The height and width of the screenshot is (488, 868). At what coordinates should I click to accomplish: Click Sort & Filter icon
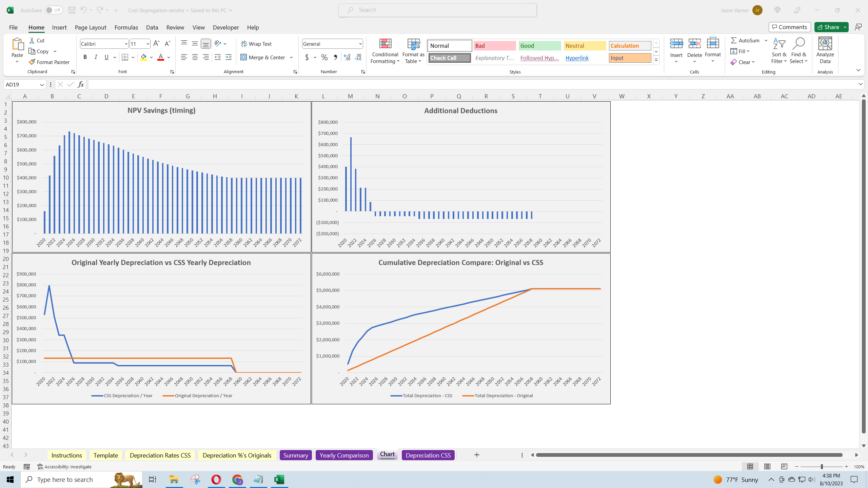click(779, 51)
